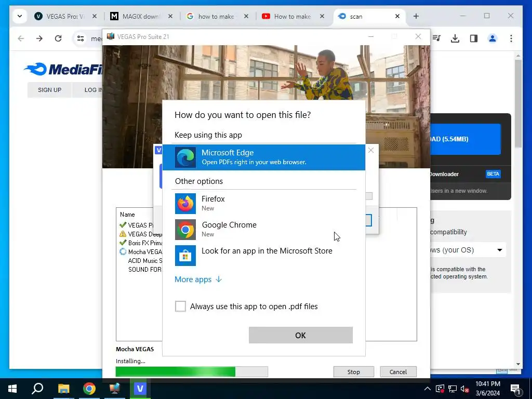The height and width of the screenshot is (399, 532).
Task: Cancel the VEGAS Pro Suite installer
Action: [x=398, y=372]
